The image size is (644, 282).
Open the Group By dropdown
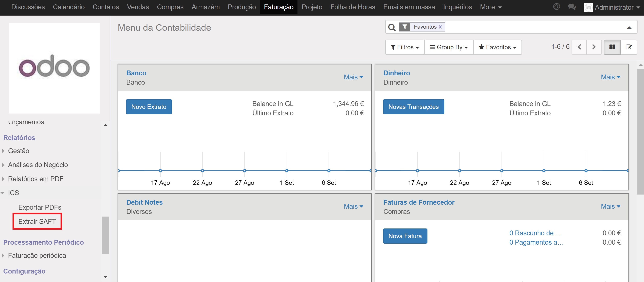[x=449, y=47]
